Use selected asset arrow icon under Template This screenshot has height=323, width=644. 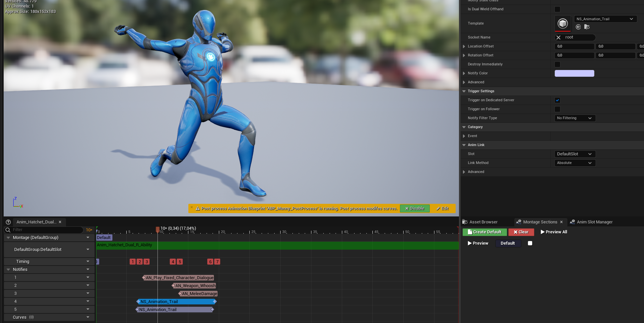pyautogui.click(x=578, y=27)
